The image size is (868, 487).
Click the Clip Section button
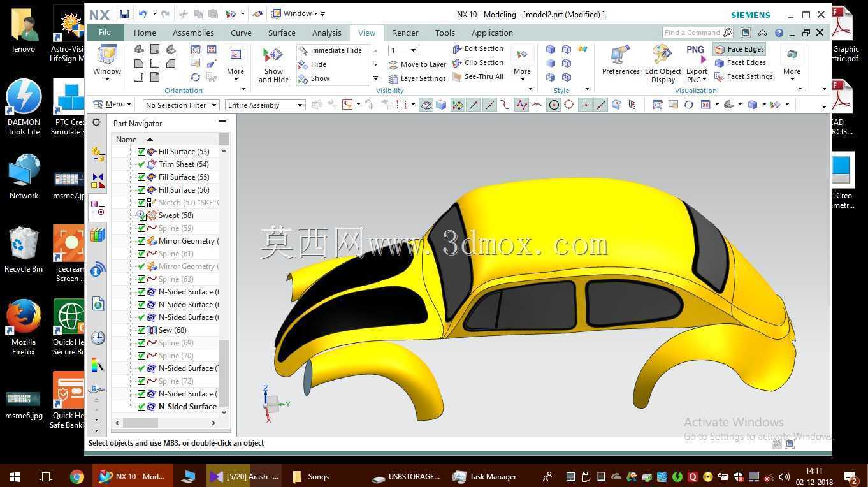(x=477, y=62)
